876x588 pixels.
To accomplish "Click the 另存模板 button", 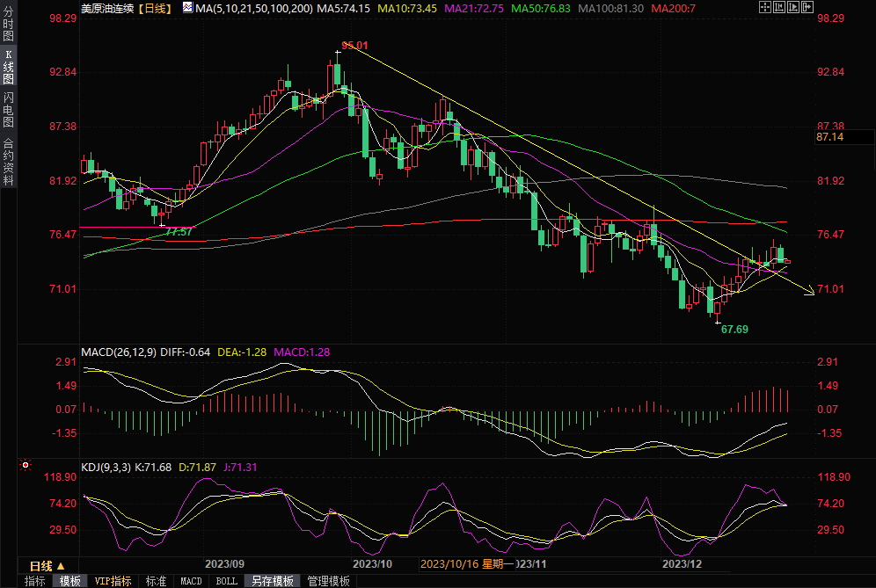I will 272,581.
